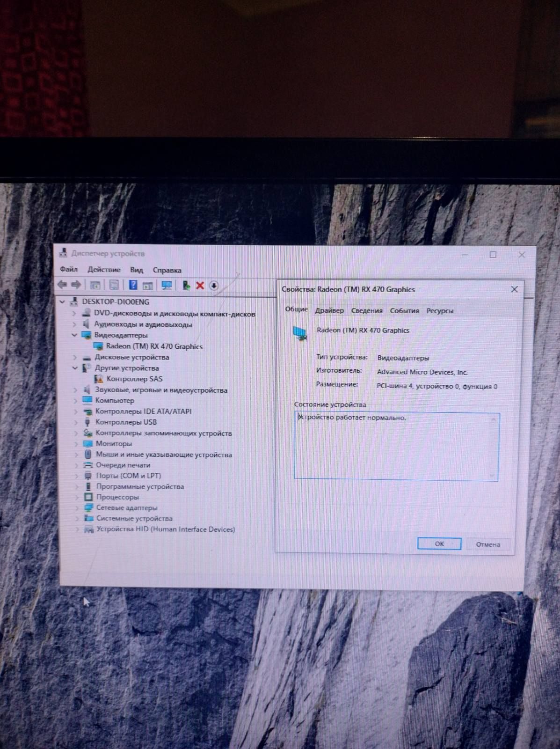Select Radeon (TM) RX 470 Graphics in the tree

click(x=154, y=346)
